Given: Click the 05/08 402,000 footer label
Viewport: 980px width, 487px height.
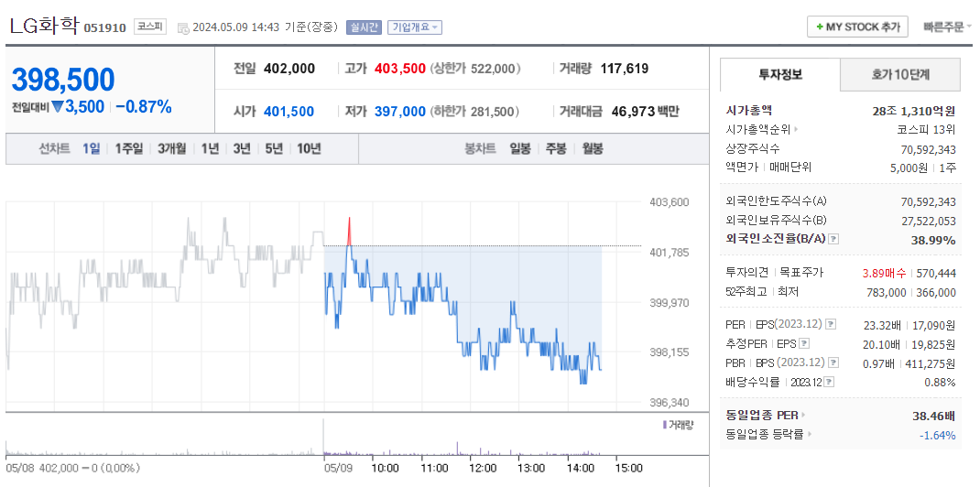Looking at the screenshot, I should (72, 468).
